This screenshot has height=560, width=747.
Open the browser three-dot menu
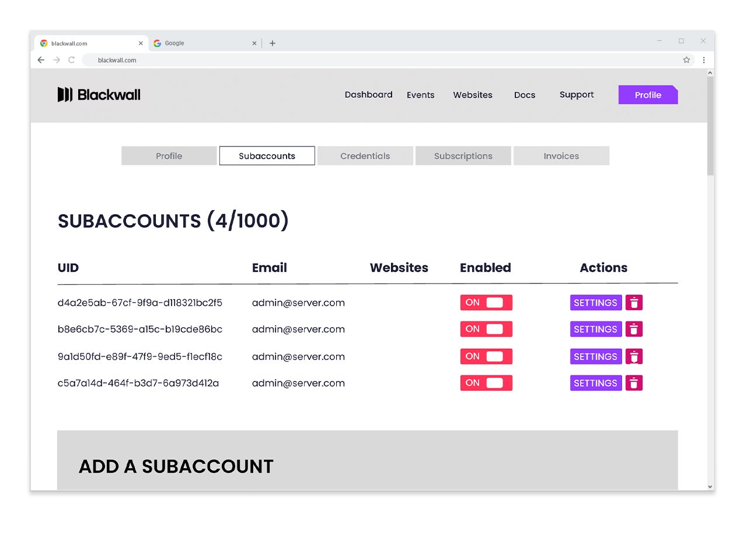pyautogui.click(x=704, y=60)
